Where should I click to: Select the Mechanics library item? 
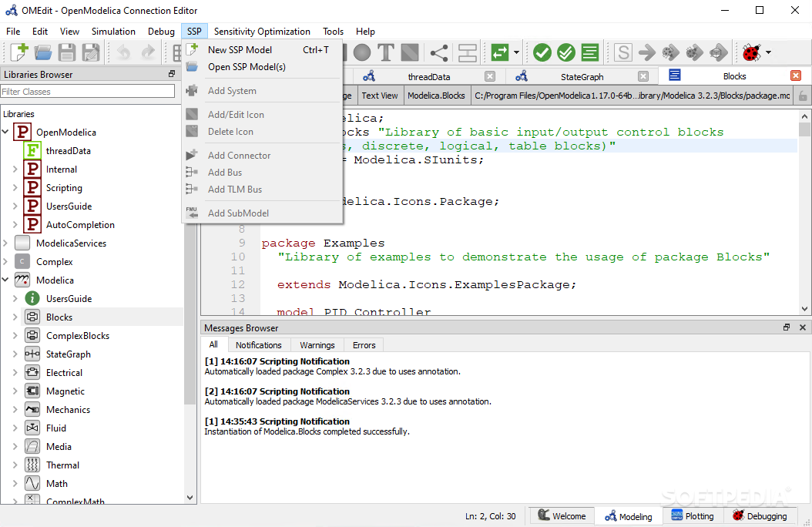[x=68, y=409]
